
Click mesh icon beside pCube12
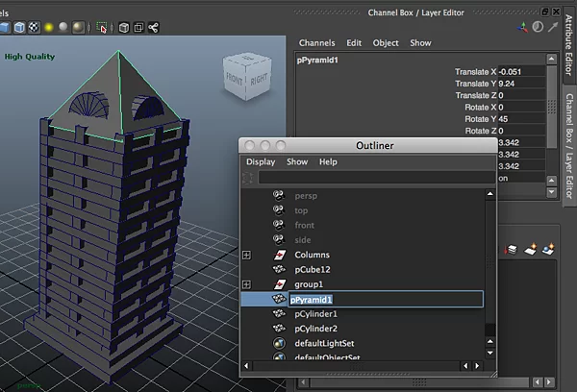tap(279, 269)
